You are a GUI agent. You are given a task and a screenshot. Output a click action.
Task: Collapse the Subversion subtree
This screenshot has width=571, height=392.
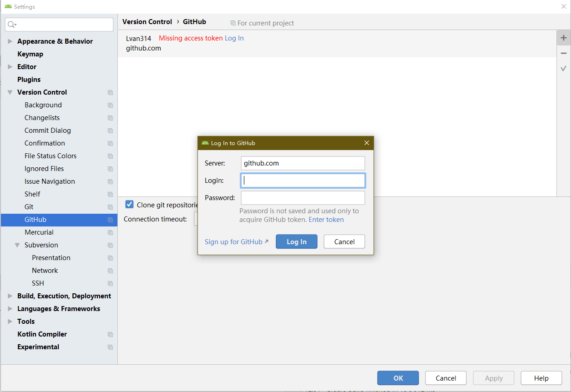click(x=17, y=245)
